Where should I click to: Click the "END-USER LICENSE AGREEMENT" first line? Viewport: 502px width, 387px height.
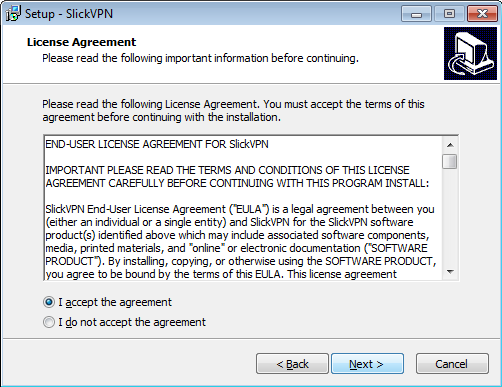(x=157, y=144)
